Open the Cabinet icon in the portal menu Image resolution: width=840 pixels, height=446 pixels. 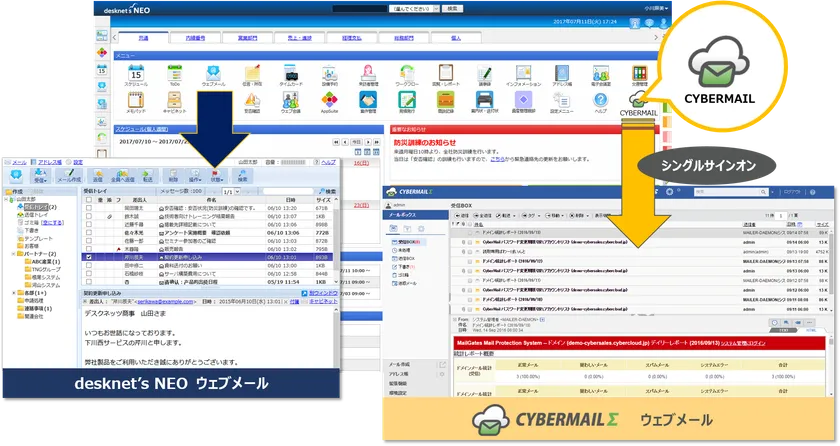(x=174, y=100)
